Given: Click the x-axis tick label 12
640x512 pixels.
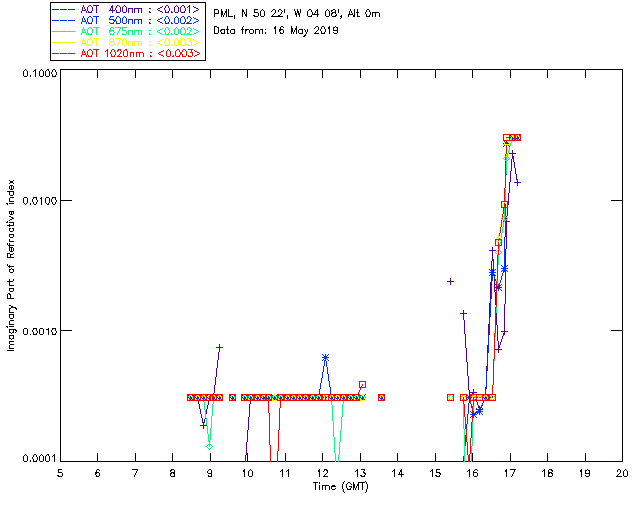Looking at the screenshot, I should coord(322,473).
